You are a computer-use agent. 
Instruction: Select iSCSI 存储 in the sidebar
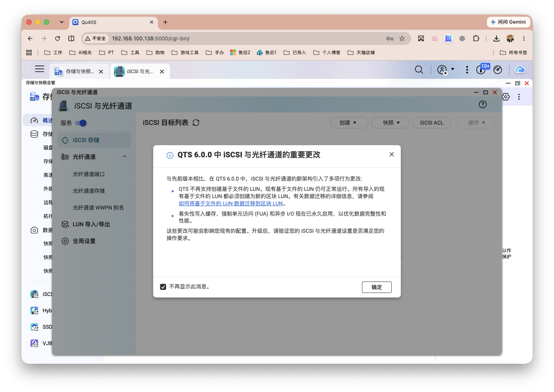click(94, 140)
